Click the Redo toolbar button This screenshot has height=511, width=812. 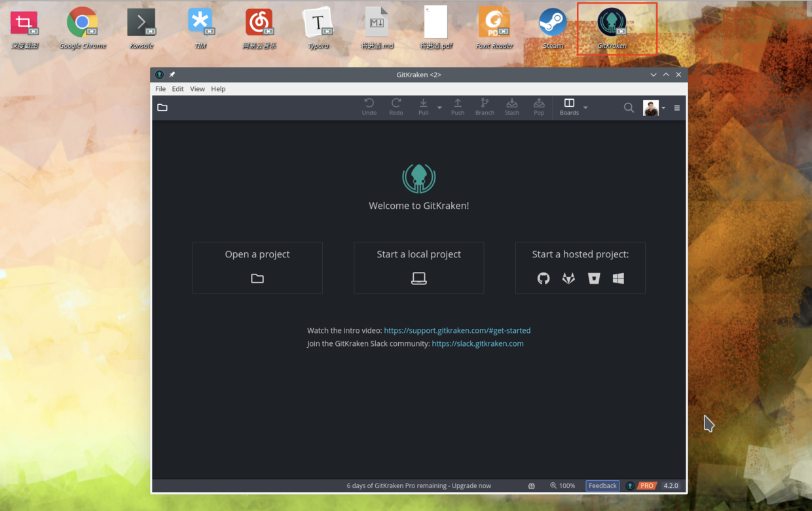click(x=396, y=107)
